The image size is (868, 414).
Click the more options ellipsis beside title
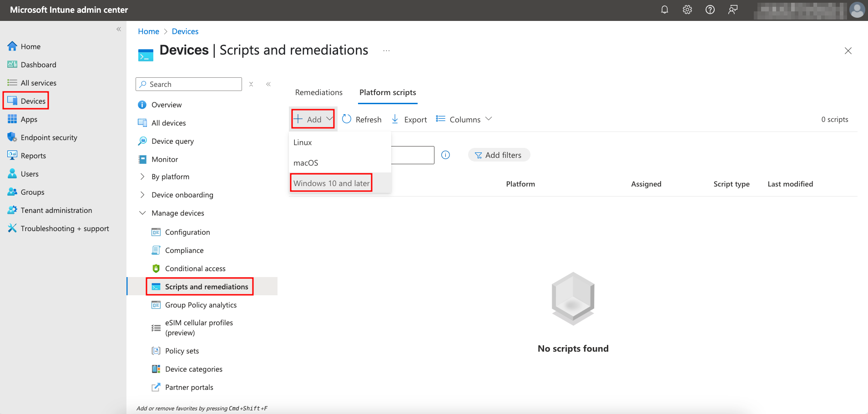tap(386, 50)
